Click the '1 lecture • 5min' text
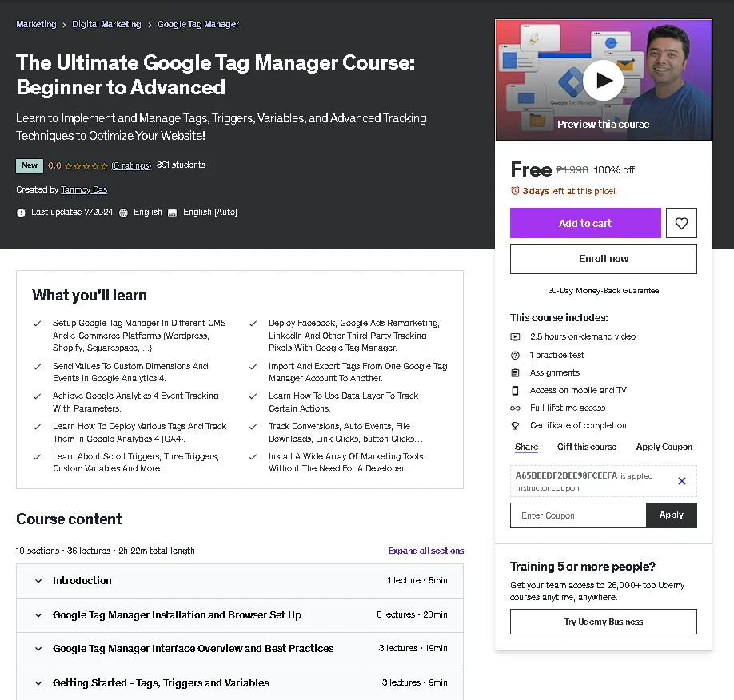734x700 pixels. (417, 580)
